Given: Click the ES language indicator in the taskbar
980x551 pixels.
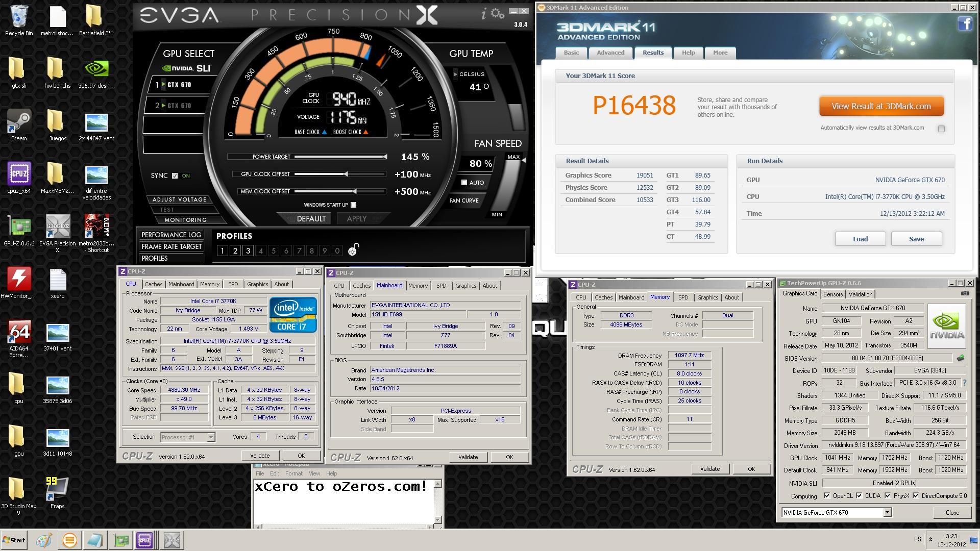Looking at the screenshot, I should pos(918,539).
